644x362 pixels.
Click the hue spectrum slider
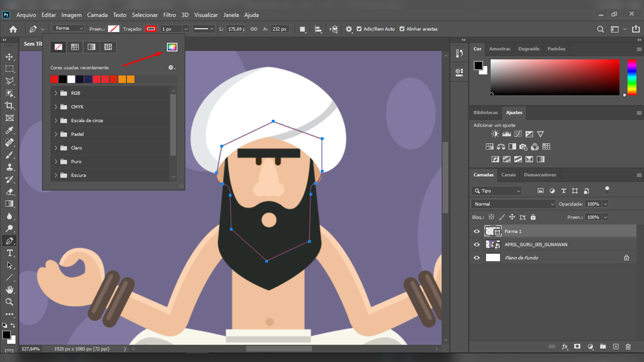[632, 77]
